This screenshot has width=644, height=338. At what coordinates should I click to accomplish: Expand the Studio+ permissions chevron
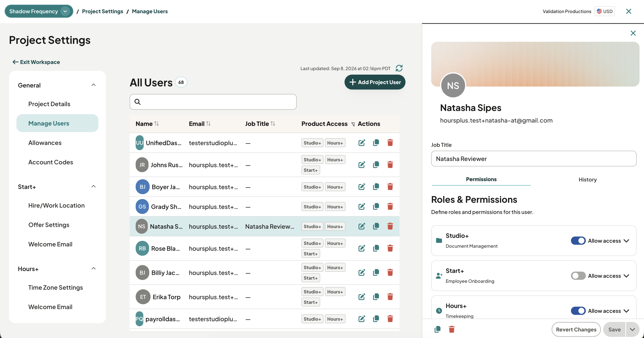pos(626,241)
